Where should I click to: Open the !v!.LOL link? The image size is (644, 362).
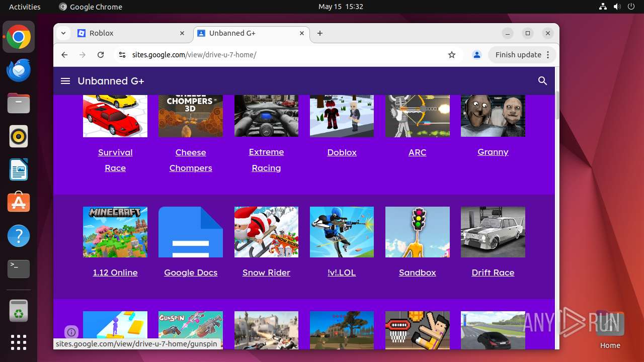click(342, 273)
